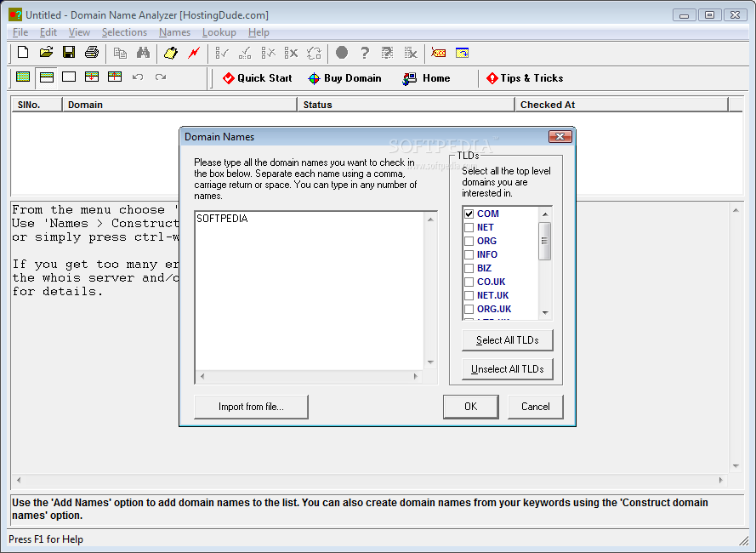This screenshot has width=756, height=553.
Task: Click the Checked At column header
Action: 622,105
